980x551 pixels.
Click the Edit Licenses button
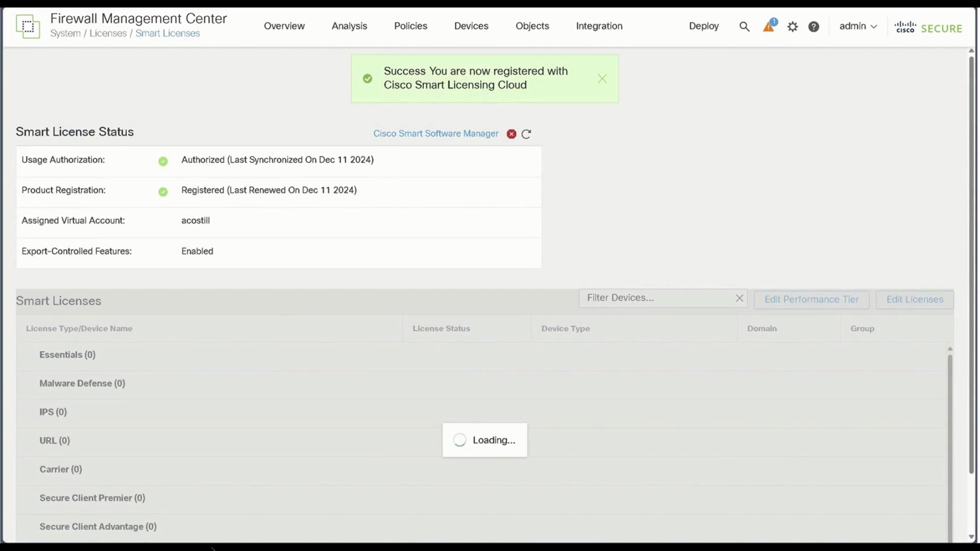pos(915,299)
